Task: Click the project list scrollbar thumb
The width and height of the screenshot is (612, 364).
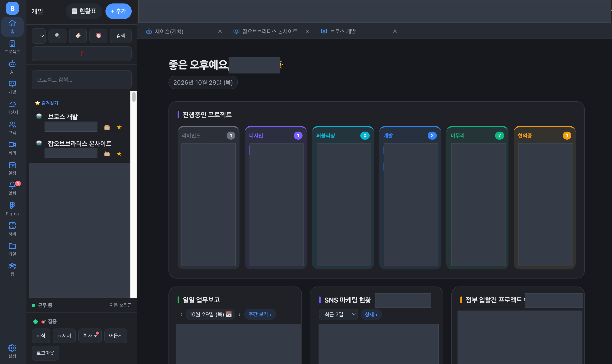Action: click(x=134, y=97)
